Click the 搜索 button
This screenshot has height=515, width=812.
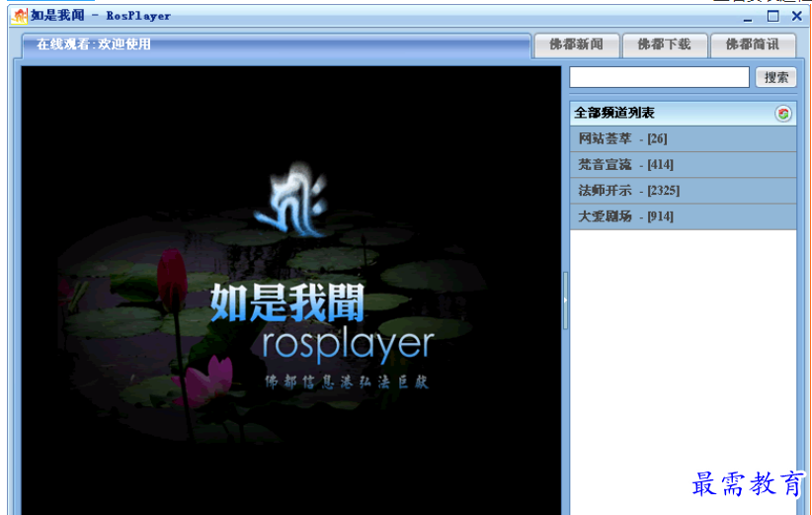775,78
